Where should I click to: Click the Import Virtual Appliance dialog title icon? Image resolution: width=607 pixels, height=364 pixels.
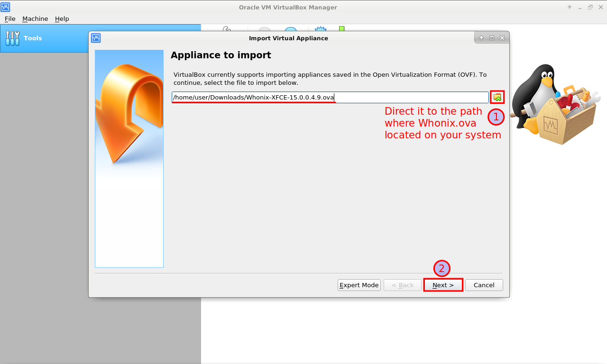tap(96, 38)
